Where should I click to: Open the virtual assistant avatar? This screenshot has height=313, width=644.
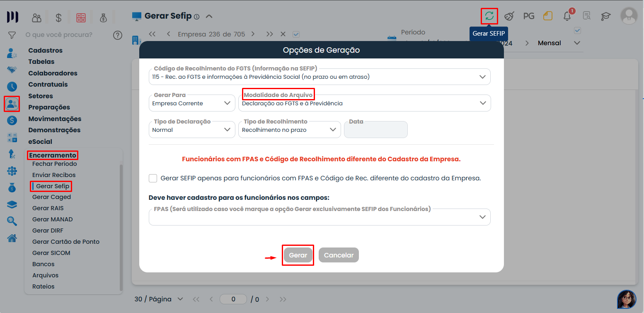click(x=627, y=299)
